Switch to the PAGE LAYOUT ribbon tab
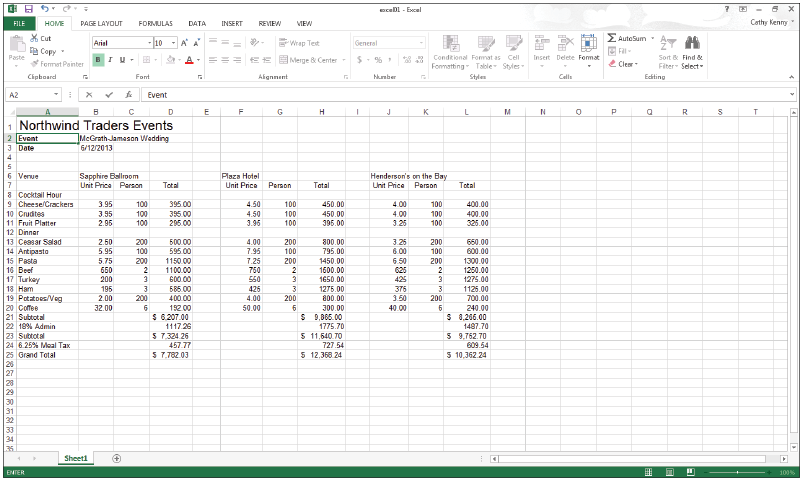This screenshot has height=481, width=803. 101,22
